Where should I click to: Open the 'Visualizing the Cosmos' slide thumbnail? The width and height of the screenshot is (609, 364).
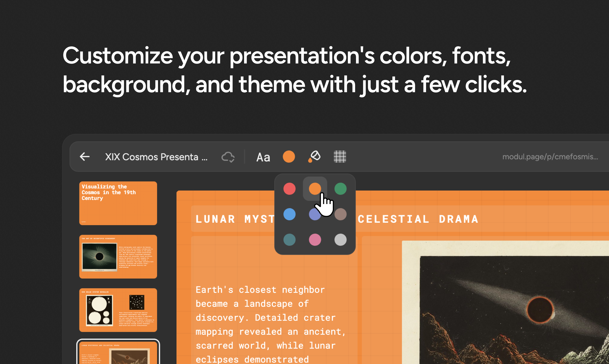tap(118, 203)
